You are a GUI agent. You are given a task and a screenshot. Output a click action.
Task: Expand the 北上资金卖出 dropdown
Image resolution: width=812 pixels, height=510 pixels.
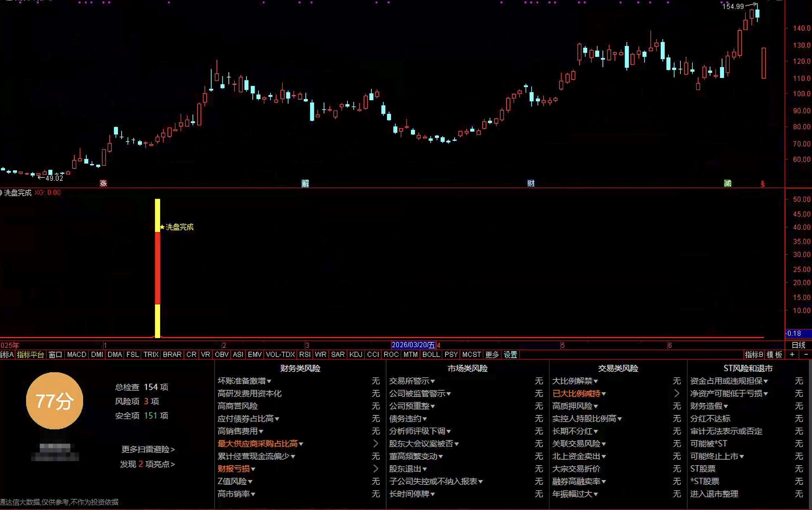click(x=604, y=457)
